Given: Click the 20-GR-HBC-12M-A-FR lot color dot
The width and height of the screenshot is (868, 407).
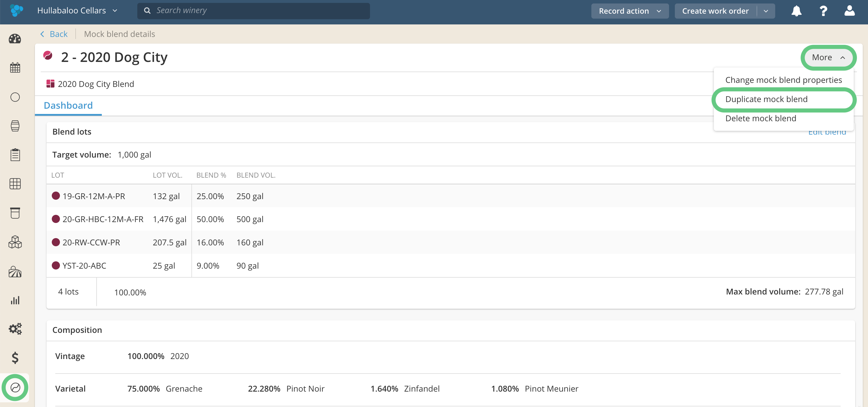Looking at the screenshot, I should click(56, 219).
